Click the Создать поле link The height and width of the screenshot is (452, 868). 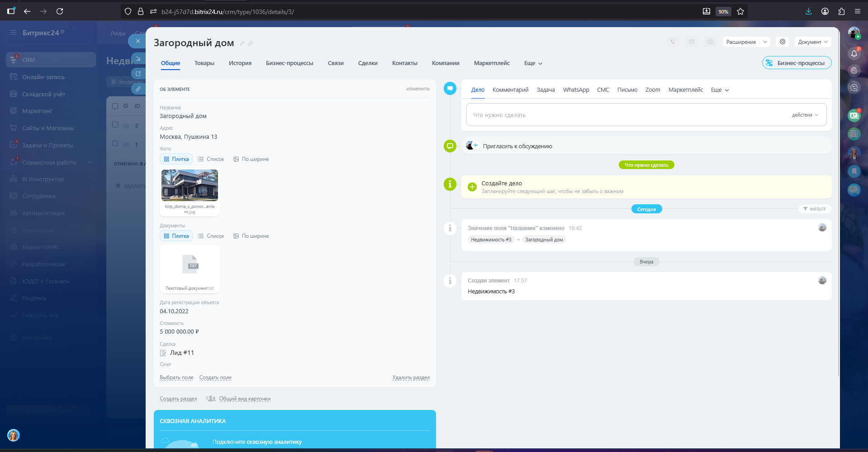coord(215,377)
